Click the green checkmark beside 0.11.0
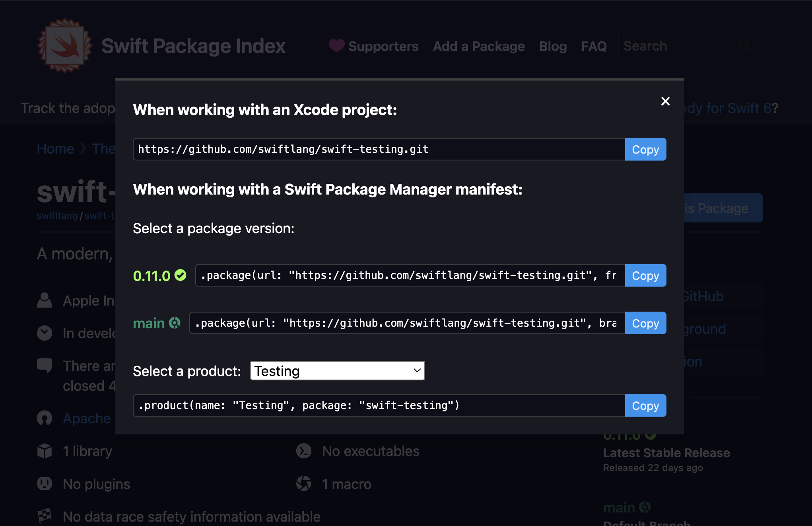Screen dimensions: 812x526 [181, 275]
